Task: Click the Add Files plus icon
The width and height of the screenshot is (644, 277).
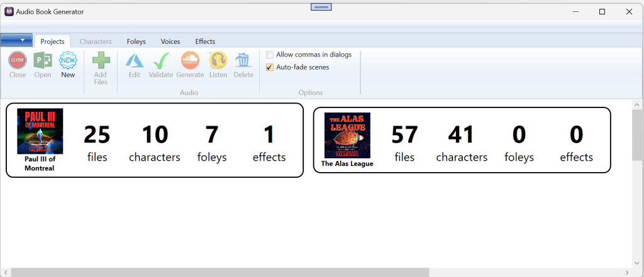Action: click(x=101, y=60)
